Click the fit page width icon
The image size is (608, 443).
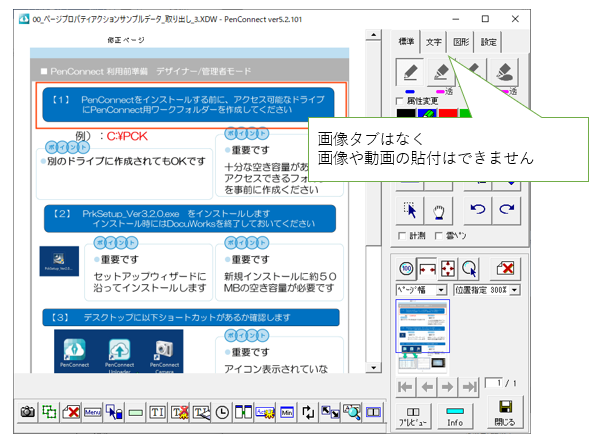coord(427,268)
